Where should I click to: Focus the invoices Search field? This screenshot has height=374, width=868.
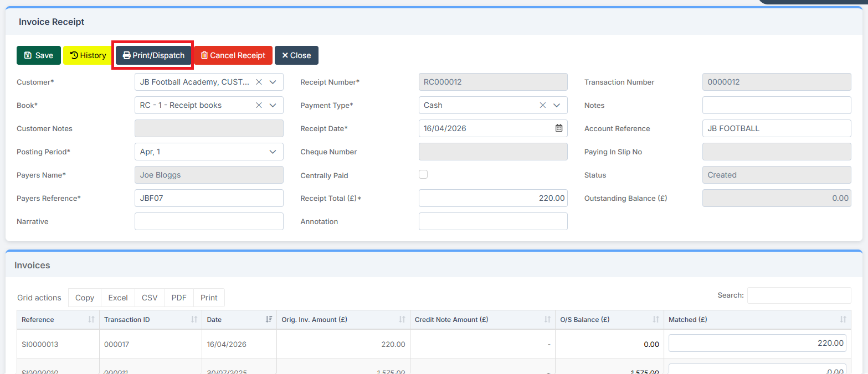(799, 295)
